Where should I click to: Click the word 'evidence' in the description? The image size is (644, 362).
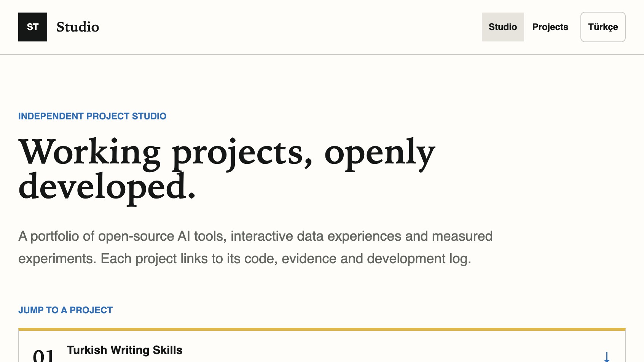pos(309,259)
